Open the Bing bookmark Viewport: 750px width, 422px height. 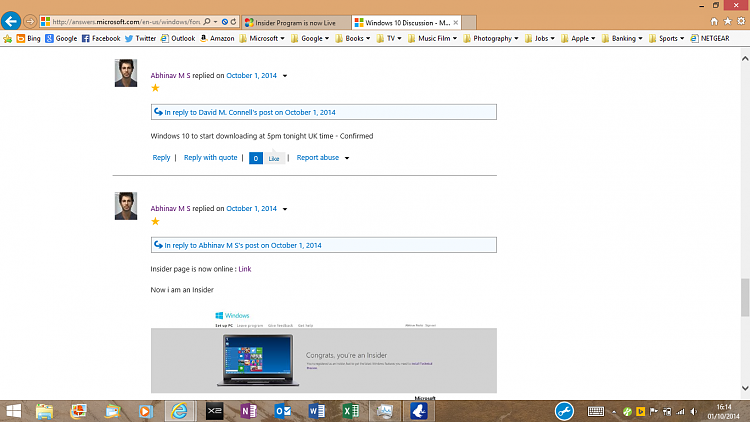tap(28, 38)
